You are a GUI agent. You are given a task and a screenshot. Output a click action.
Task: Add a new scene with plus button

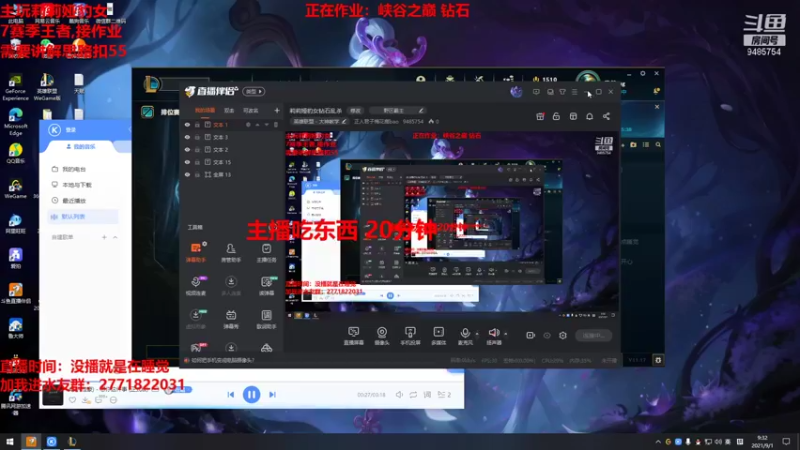(x=277, y=110)
